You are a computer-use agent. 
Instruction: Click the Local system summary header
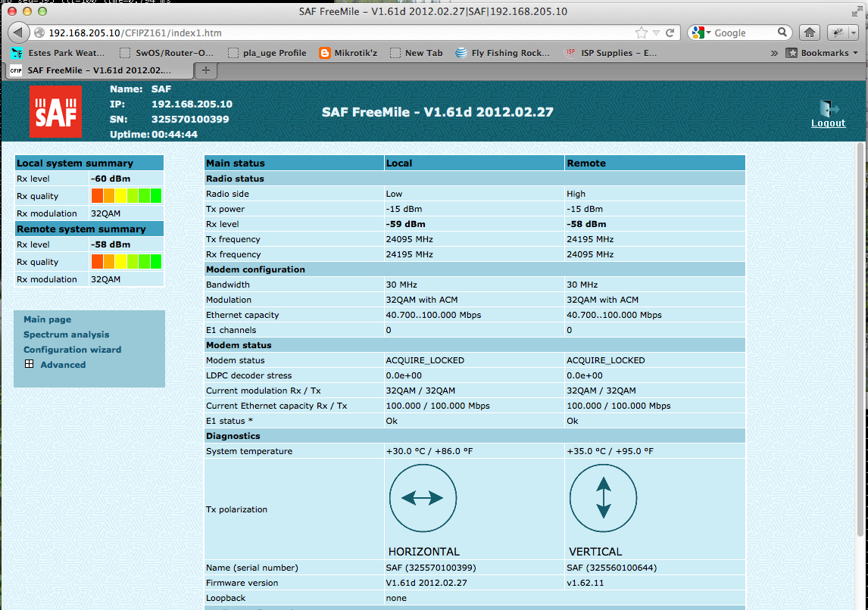89,163
